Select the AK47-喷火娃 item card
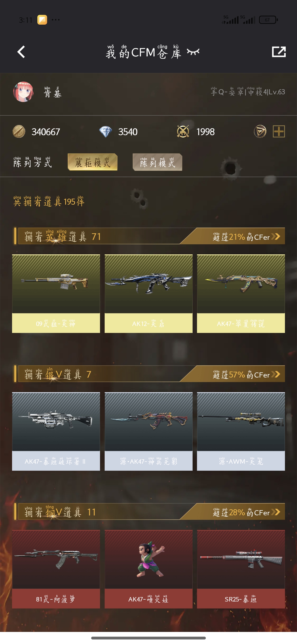 (x=148, y=569)
